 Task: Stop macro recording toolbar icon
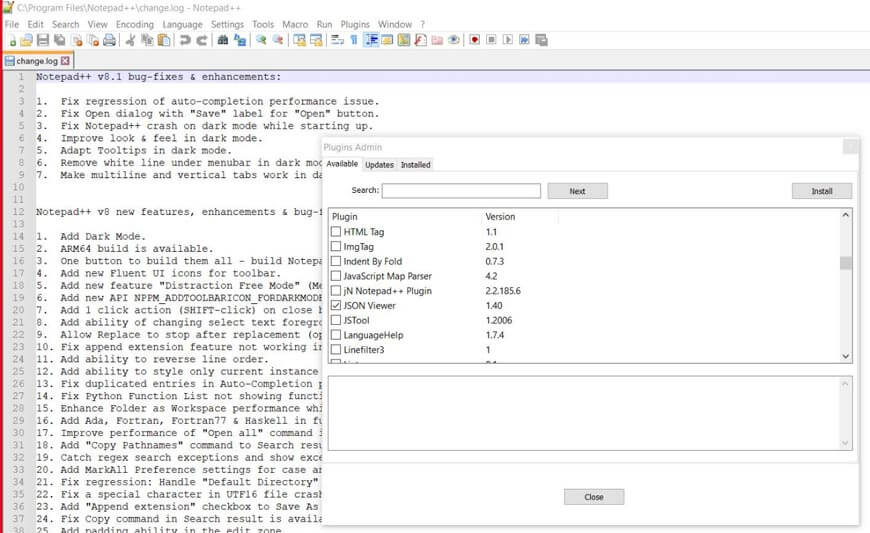pyautogui.click(x=491, y=40)
